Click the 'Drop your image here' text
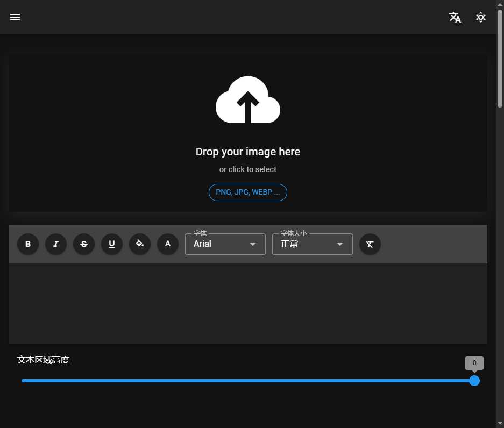Screen dimensions: 504x428 tap(248, 152)
